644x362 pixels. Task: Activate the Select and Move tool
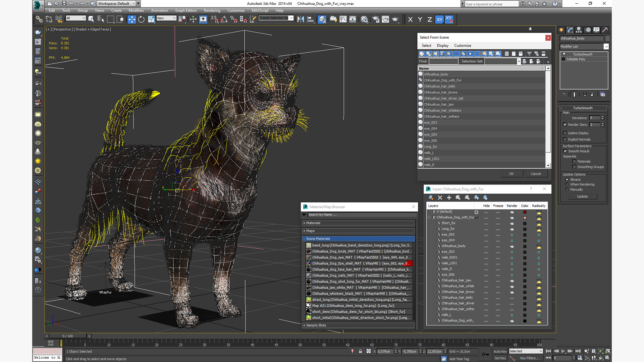pyautogui.click(x=132, y=19)
